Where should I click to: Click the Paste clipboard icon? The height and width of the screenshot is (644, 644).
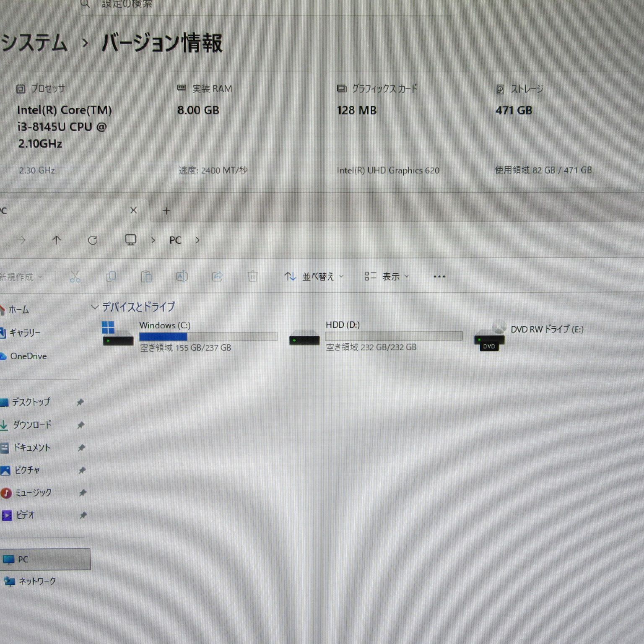pyautogui.click(x=146, y=277)
